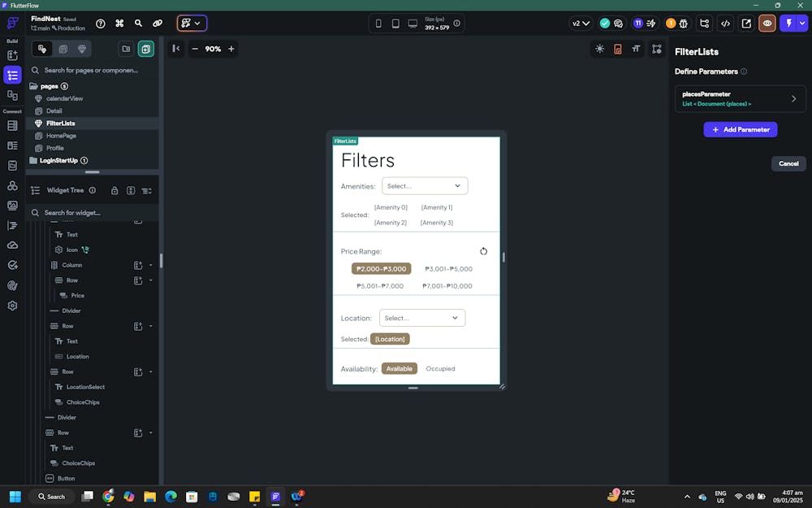Open Settings gear in left sidebar
Screen dimensions: 812x508
(12, 306)
